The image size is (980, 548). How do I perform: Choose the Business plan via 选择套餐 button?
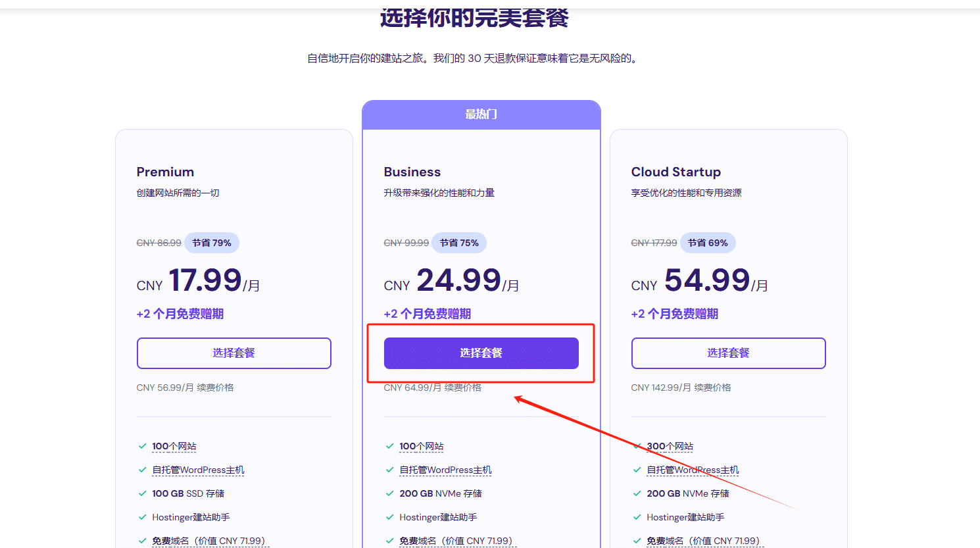(481, 353)
